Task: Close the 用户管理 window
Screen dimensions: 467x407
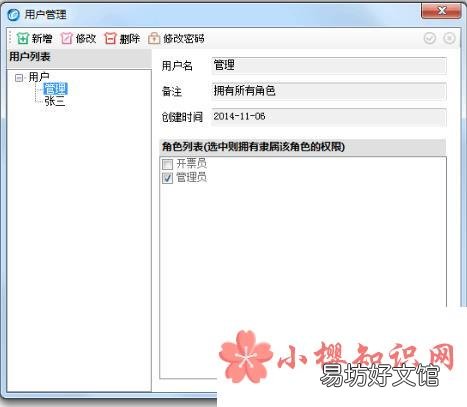Action: pos(441,11)
